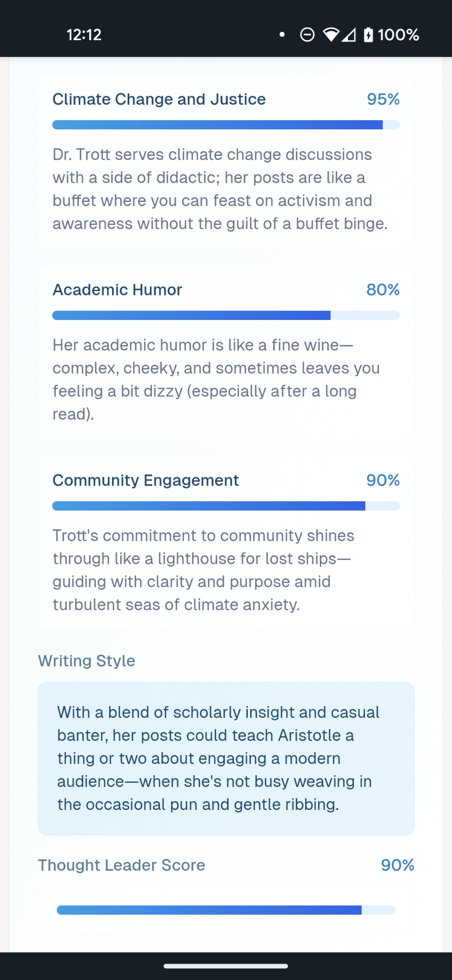Tap the battery charging icon
The image size is (452, 980).
pyautogui.click(x=369, y=35)
